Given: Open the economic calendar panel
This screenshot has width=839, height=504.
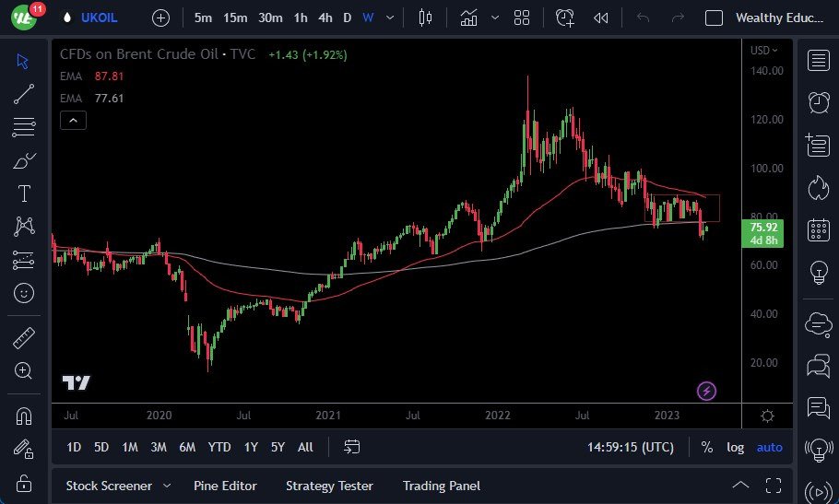Looking at the screenshot, I should coord(818,230).
